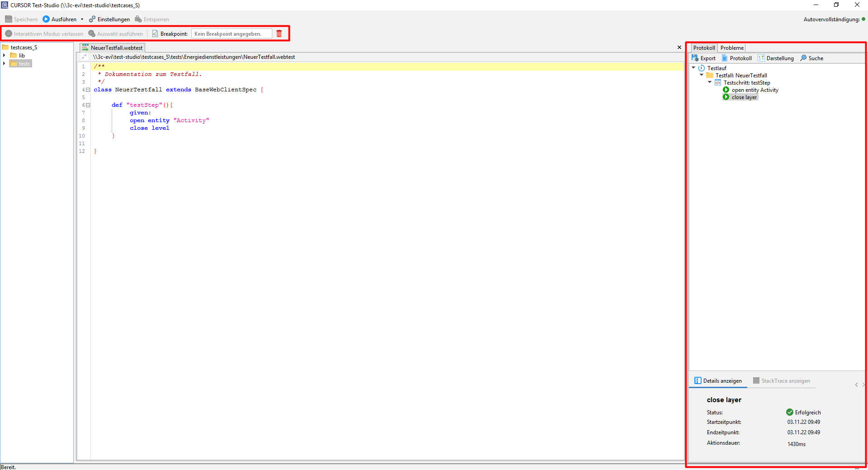Expand the lib folder in project tree

pyautogui.click(x=4, y=55)
